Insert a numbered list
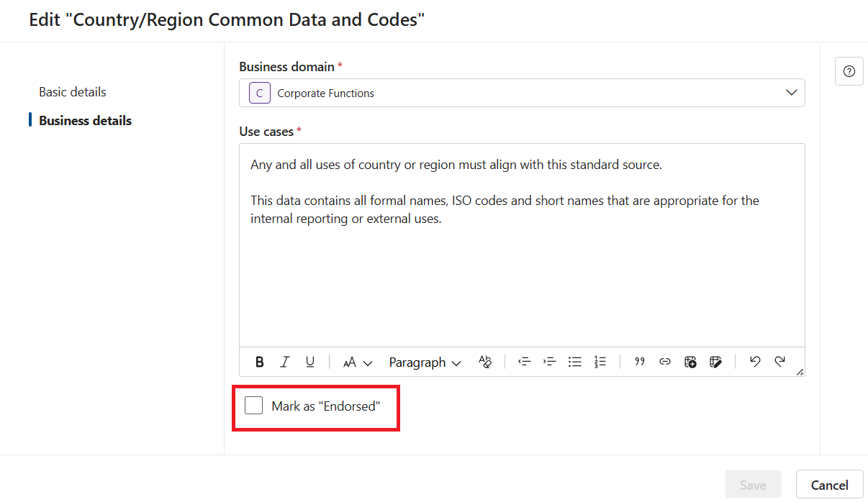Viewport: 868px width, 502px height. (x=600, y=362)
